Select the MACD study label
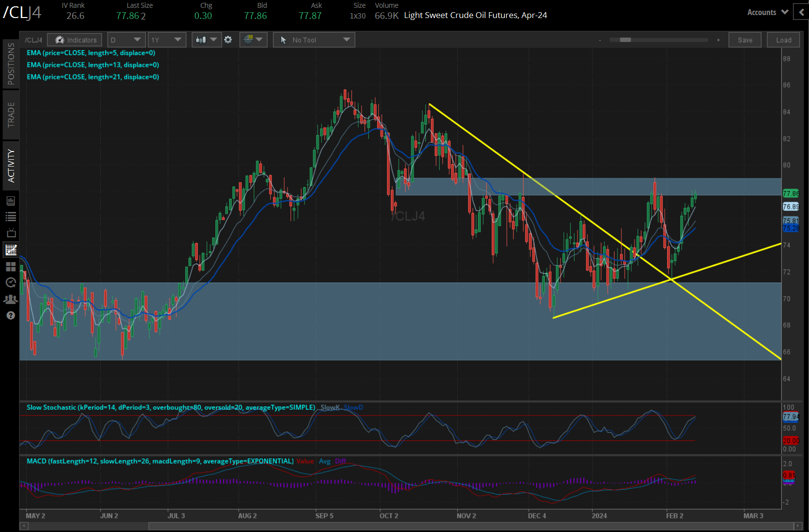The width and height of the screenshot is (809, 532). 160,461
